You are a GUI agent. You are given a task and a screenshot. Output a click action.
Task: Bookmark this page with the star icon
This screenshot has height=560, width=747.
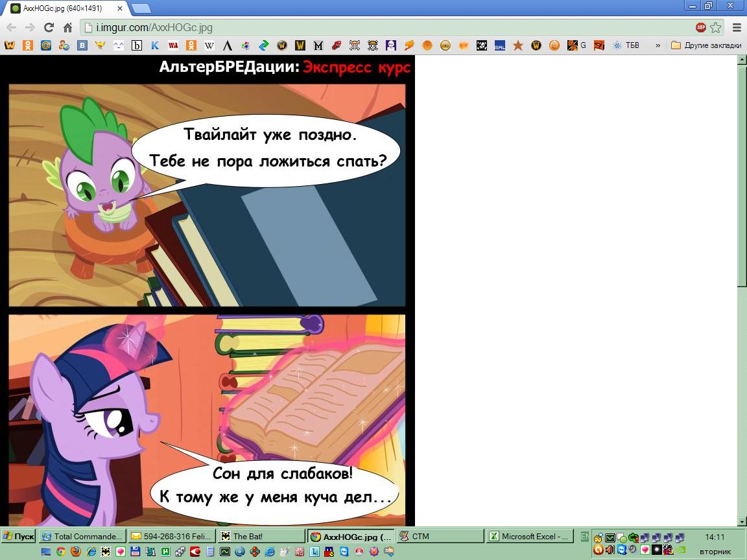tap(716, 27)
